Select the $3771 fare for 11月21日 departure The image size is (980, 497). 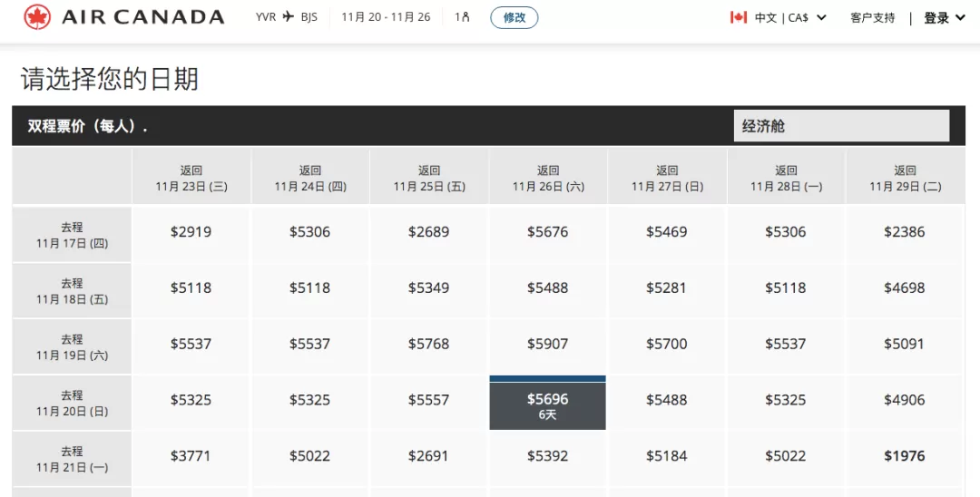(191, 456)
